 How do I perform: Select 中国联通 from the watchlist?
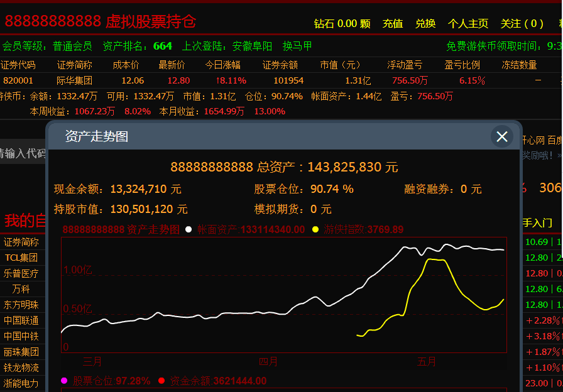point(21,320)
